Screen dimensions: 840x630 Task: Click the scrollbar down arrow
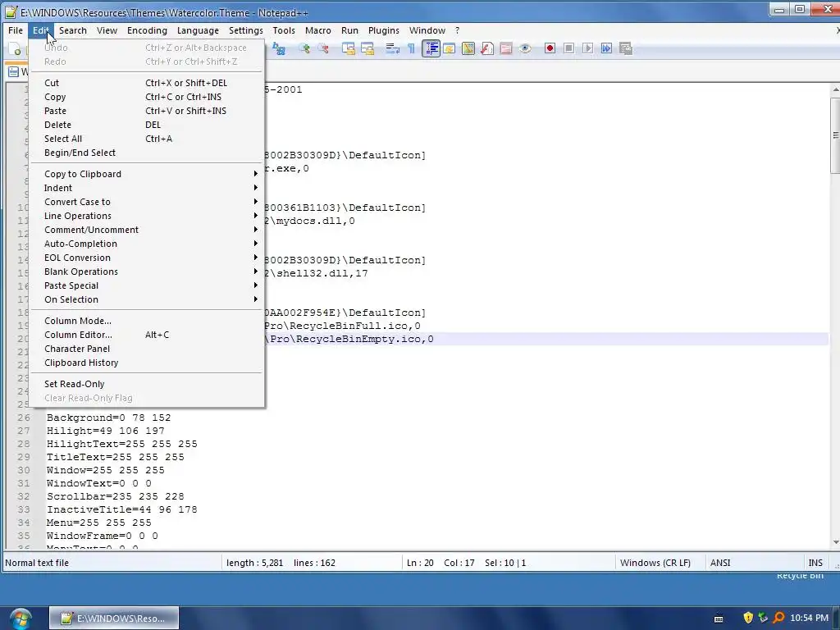[835, 542]
